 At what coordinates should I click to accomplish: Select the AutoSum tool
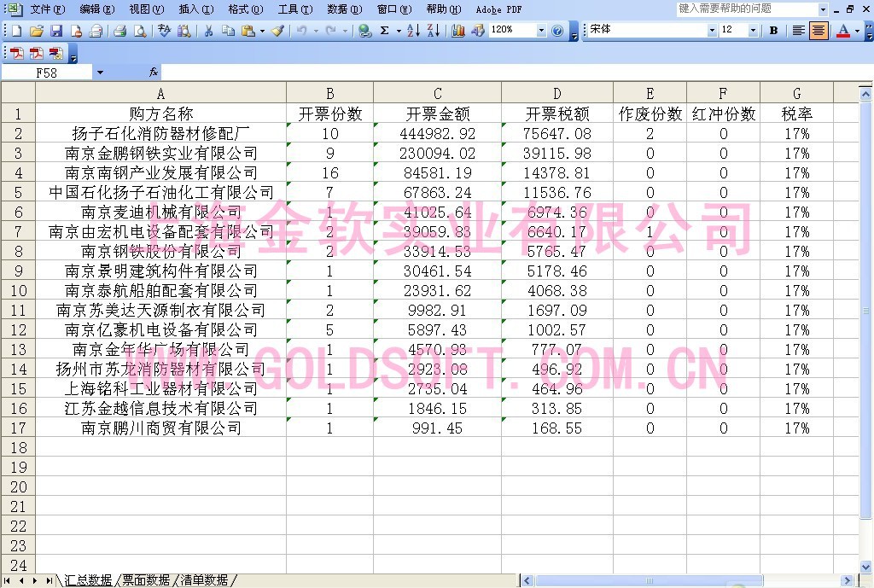click(384, 30)
